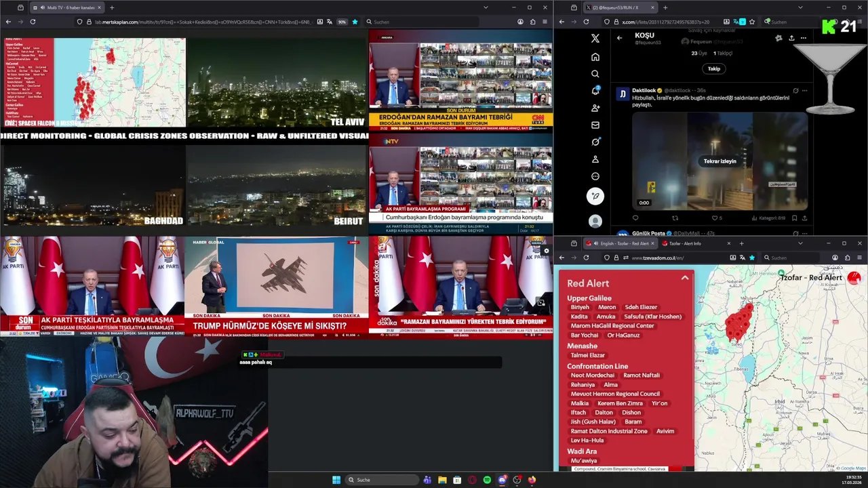
Task: Open a new tab in Multi TV window
Action: click(112, 7)
